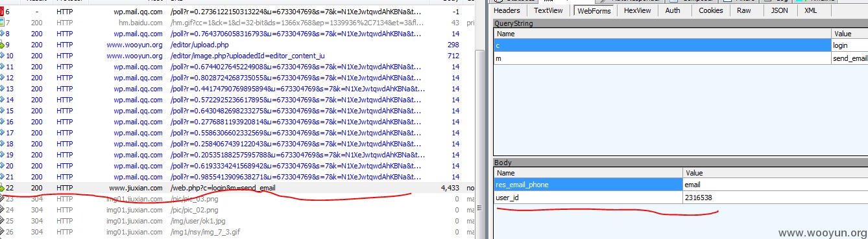868x239 pixels.
Task: Click the session icon of row 22
Action: (3, 188)
